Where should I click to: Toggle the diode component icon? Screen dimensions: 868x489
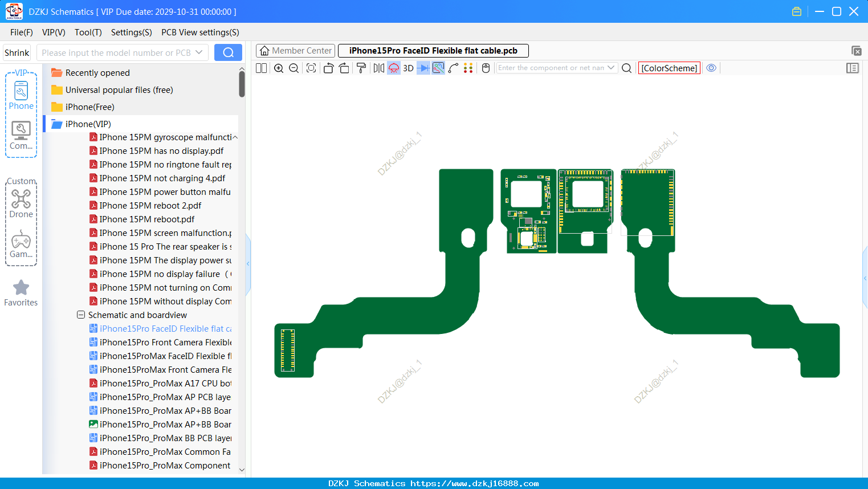point(423,68)
